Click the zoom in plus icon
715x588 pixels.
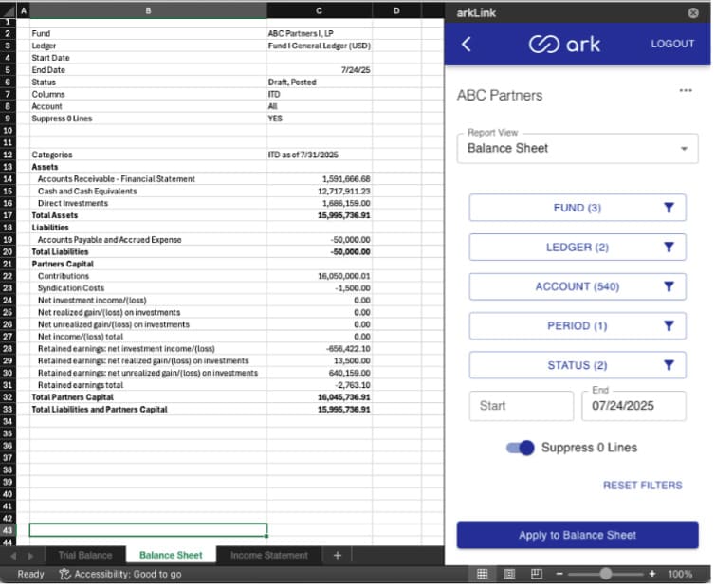[652, 574]
